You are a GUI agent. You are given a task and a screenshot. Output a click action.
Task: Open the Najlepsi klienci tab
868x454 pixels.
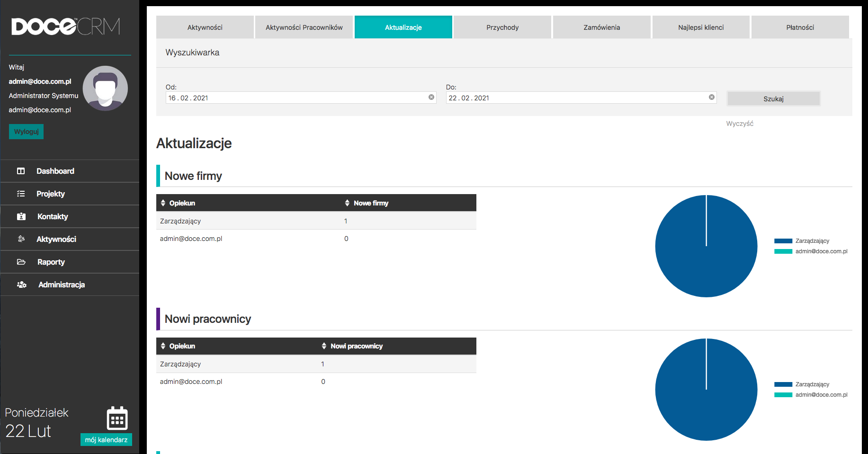(x=701, y=27)
